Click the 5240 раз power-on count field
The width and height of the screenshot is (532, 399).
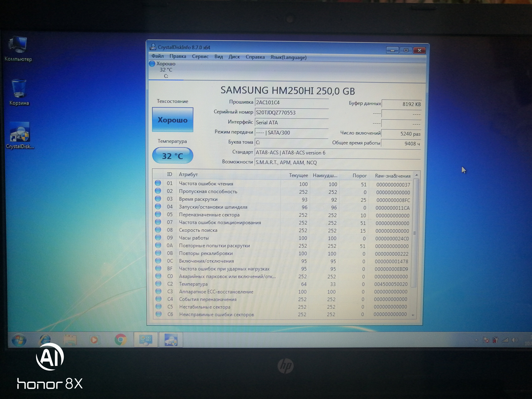click(401, 134)
